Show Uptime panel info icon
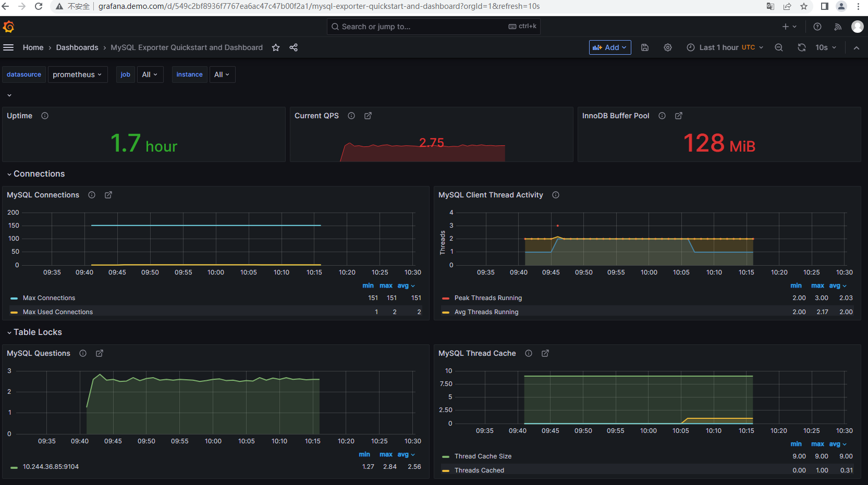Screen dimensions: 868x485 pyautogui.click(x=45, y=116)
